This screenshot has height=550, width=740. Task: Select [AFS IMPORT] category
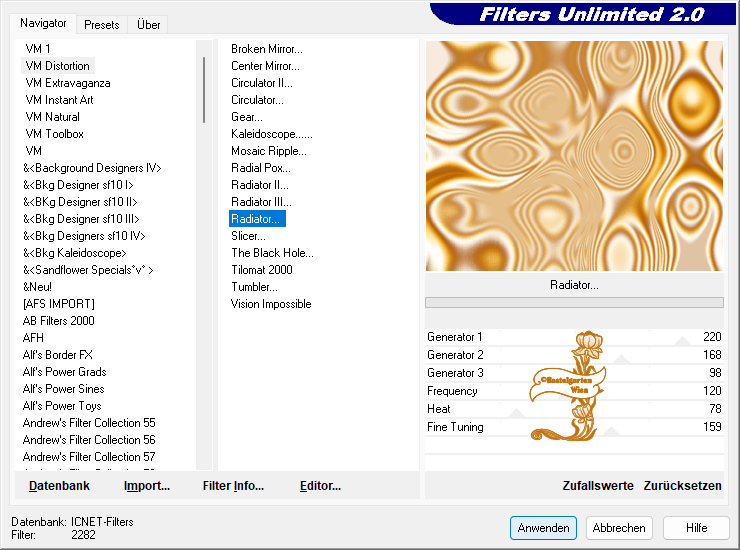point(59,304)
